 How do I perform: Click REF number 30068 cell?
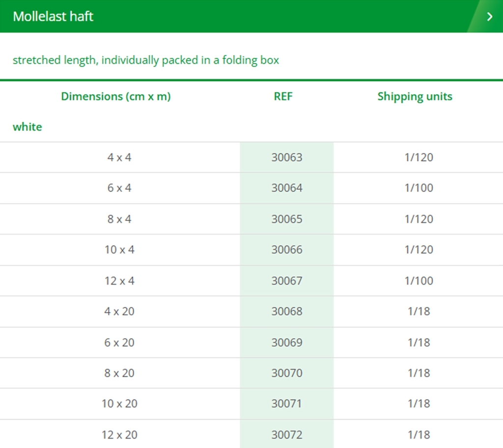pos(287,311)
